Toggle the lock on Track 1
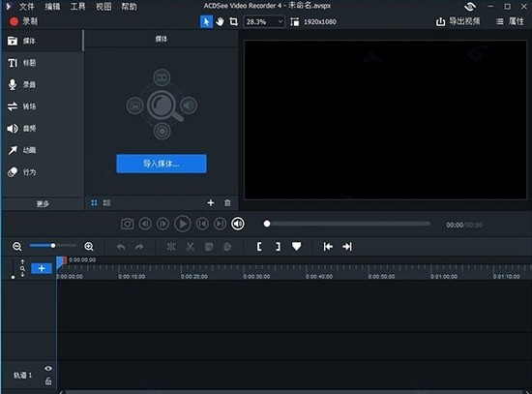Image resolution: width=532 pixels, height=394 pixels. pos(48,381)
